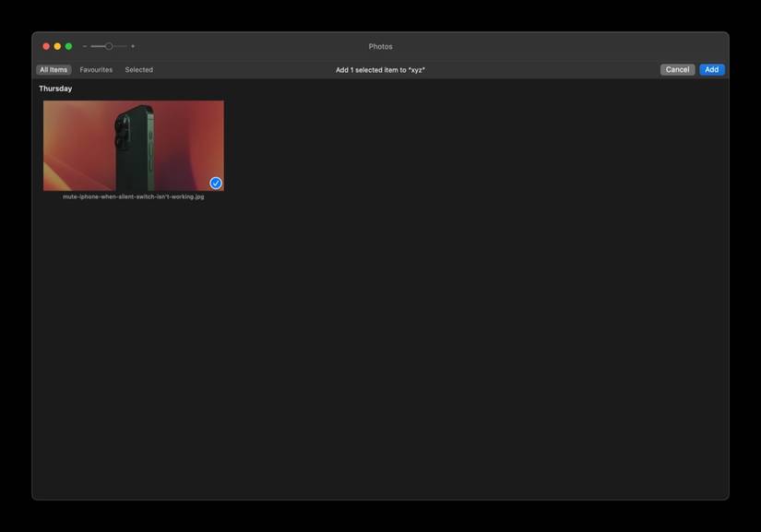This screenshot has height=532, width=761.
Task: Shrink thumbnails with the minus icon
Action: (x=83, y=44)
